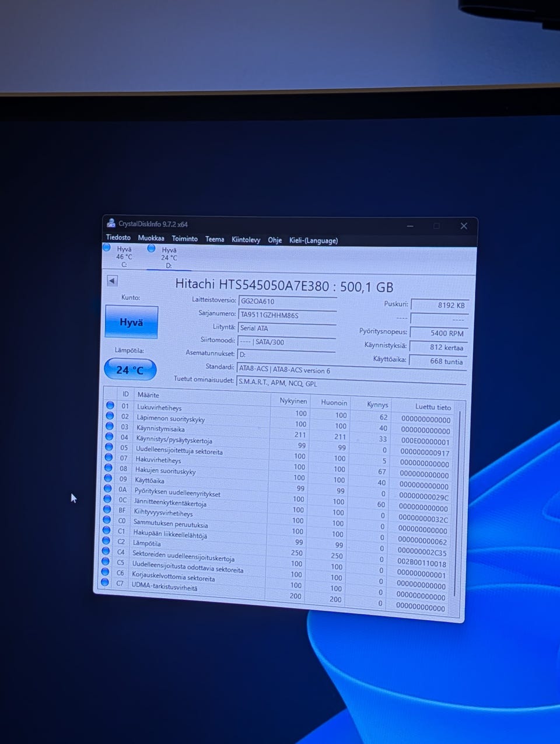Click the Standardi field ATA8-ACS
The image size is (560, 744).
point(351,371)
